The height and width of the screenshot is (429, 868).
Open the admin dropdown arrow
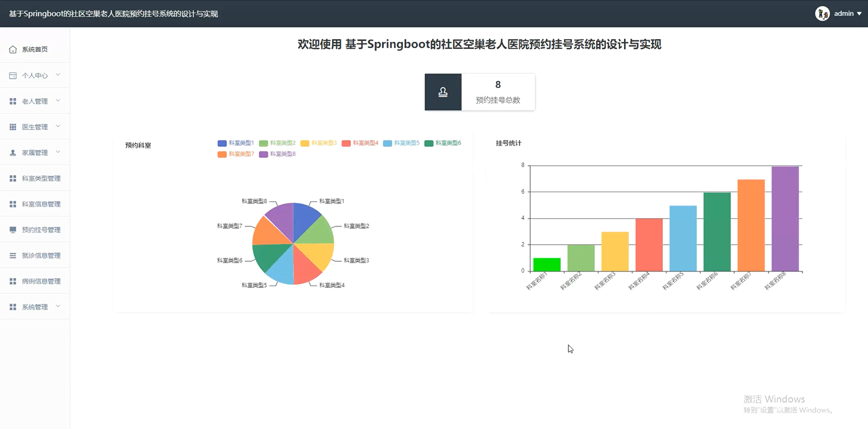pyautogui.click(x=859, y=14)
